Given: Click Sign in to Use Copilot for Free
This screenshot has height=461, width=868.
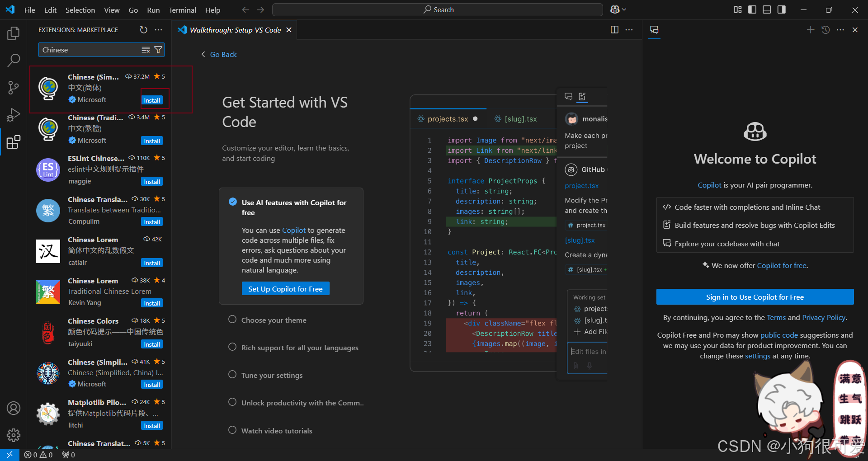Looking at the screenshot, I should coord(755,297).
